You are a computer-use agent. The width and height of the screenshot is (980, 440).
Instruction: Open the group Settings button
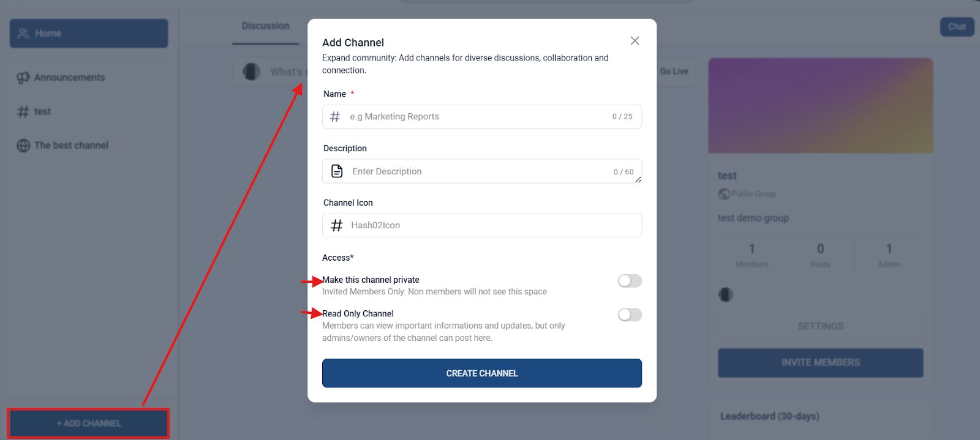pos(820,326)
